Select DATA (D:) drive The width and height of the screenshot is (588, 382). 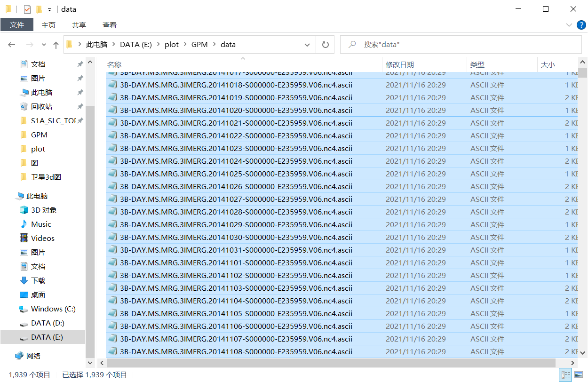click(48, 323)
